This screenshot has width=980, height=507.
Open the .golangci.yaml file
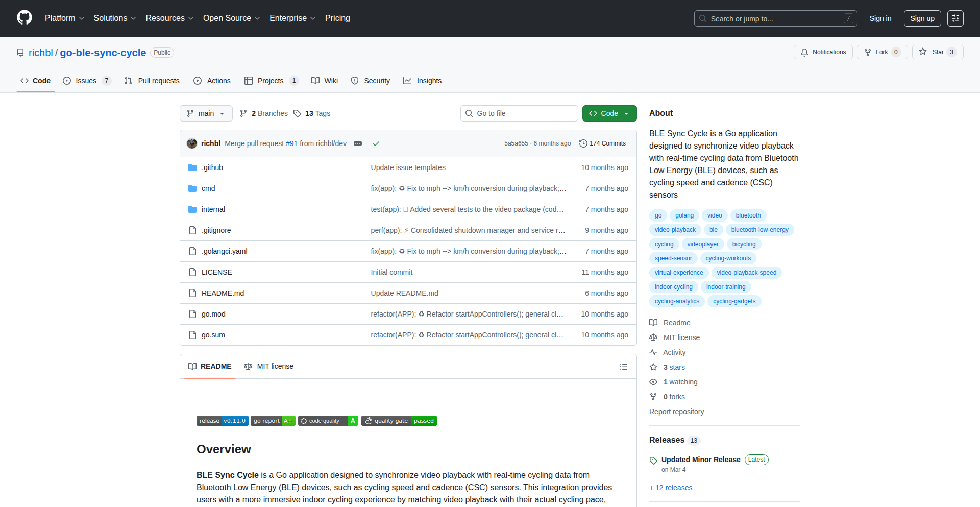tap(225, 251)
